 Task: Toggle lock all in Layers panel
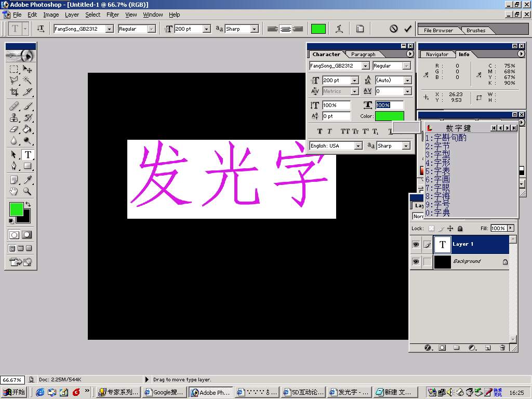(x=460, y=229)
